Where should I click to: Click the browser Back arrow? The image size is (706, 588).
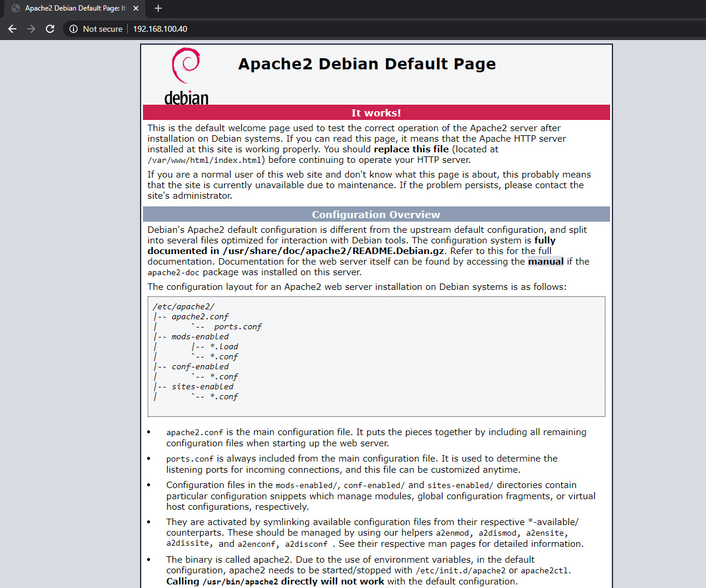12,29
